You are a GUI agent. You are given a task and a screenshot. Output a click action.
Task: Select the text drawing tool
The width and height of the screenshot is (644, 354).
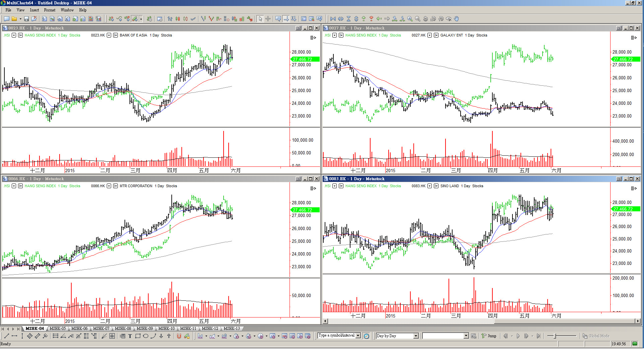pos(130,336)
